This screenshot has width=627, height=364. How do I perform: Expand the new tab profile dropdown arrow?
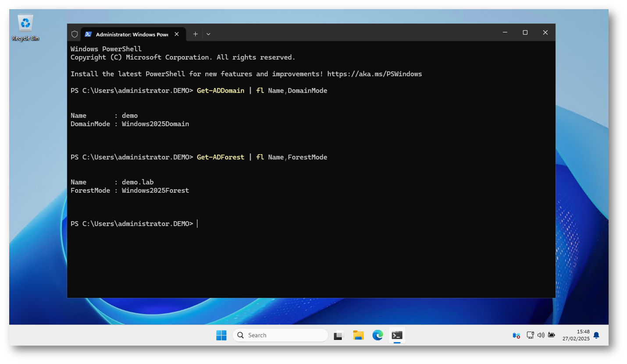[x=208, y=34]
